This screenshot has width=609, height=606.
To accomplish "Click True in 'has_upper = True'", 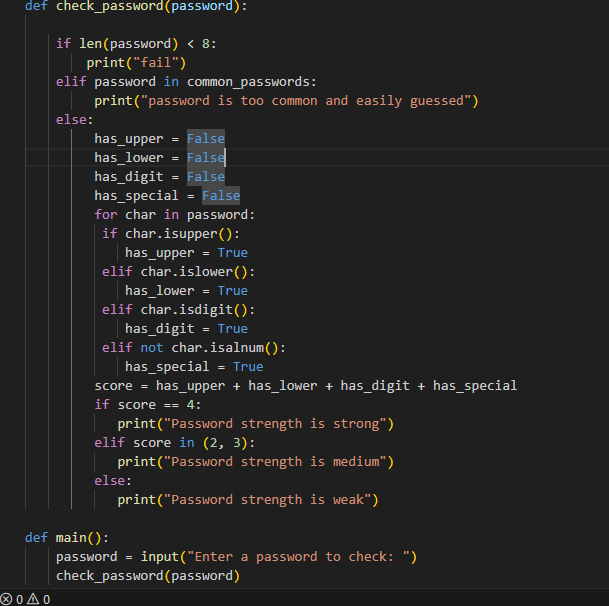I will coord(233,252).
